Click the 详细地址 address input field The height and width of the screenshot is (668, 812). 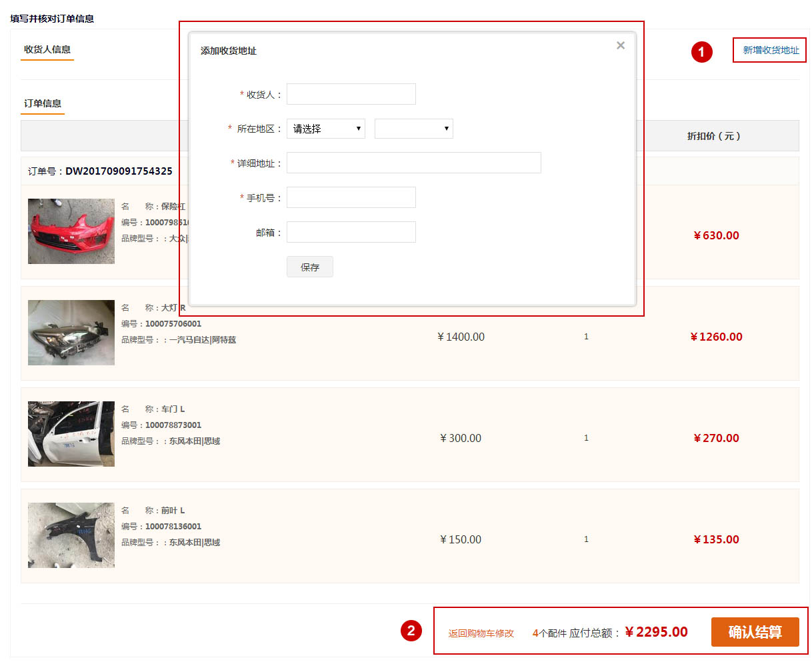coord(413,163)
